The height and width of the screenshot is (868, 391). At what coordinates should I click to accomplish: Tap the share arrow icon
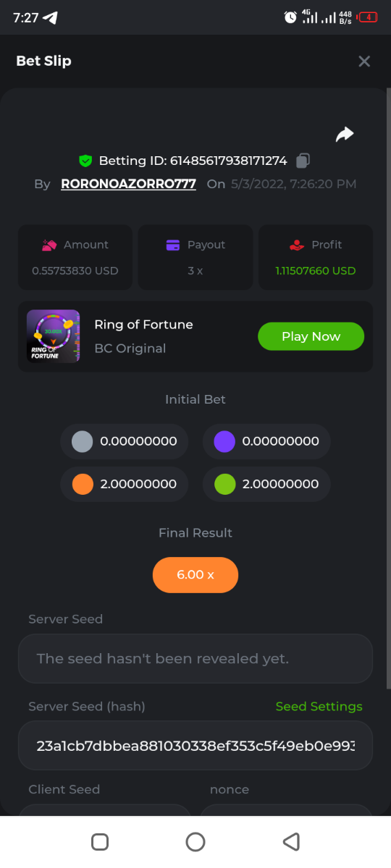click(345, 134)
